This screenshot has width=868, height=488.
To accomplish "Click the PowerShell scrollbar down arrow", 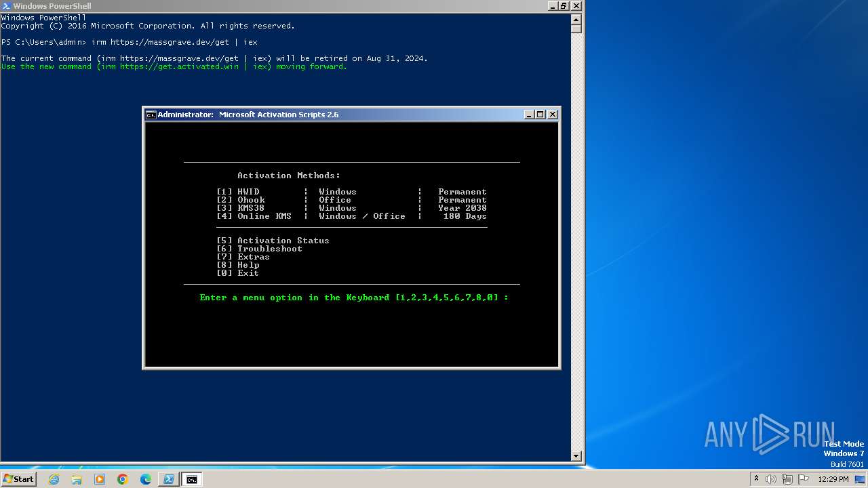I will (576, 456).
